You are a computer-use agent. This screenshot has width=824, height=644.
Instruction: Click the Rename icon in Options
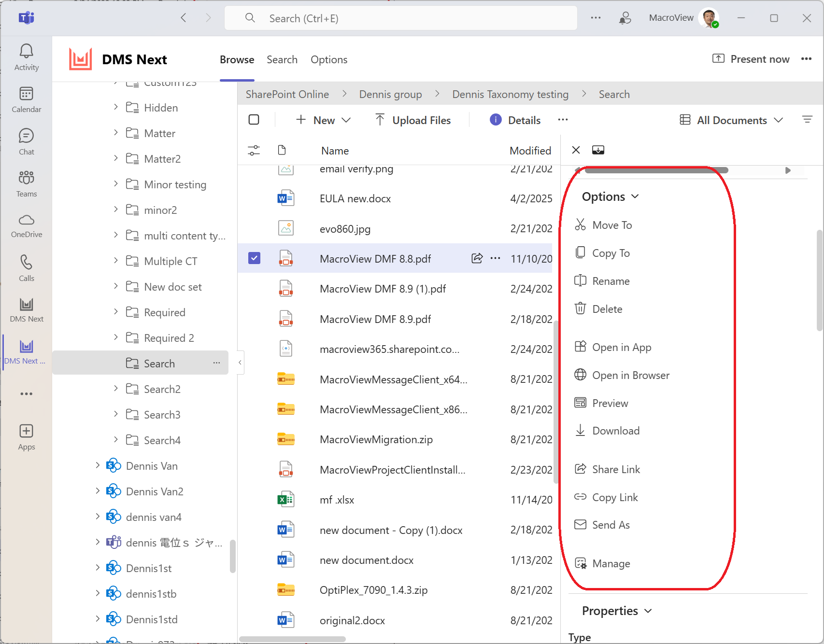click(x=580, y=281)
